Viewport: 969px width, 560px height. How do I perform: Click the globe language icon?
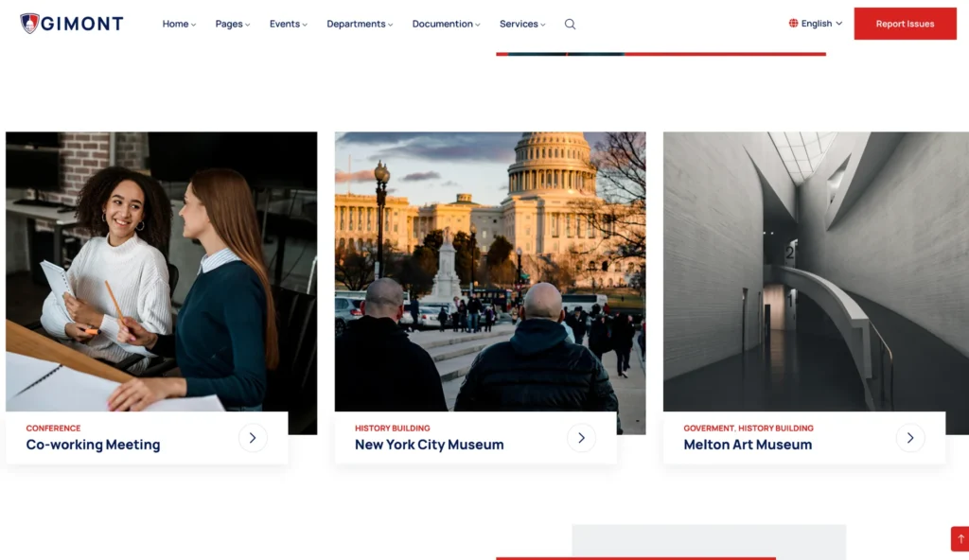tap(793, 24)
